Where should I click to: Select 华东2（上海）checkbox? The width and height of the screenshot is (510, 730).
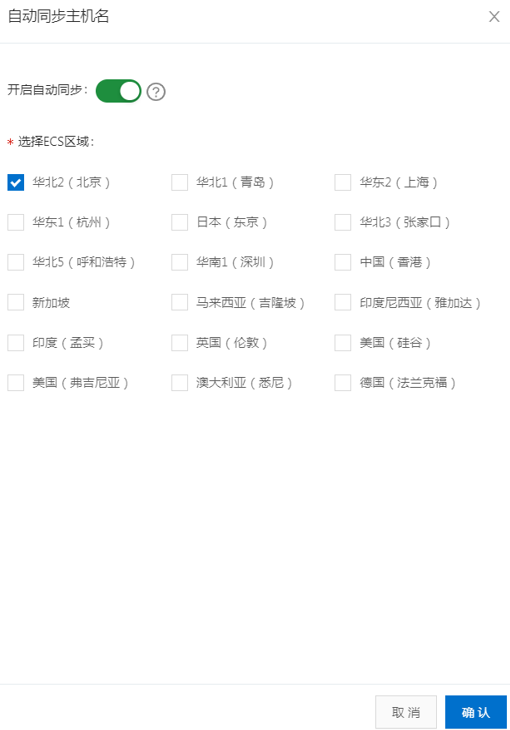pos(343,182)
